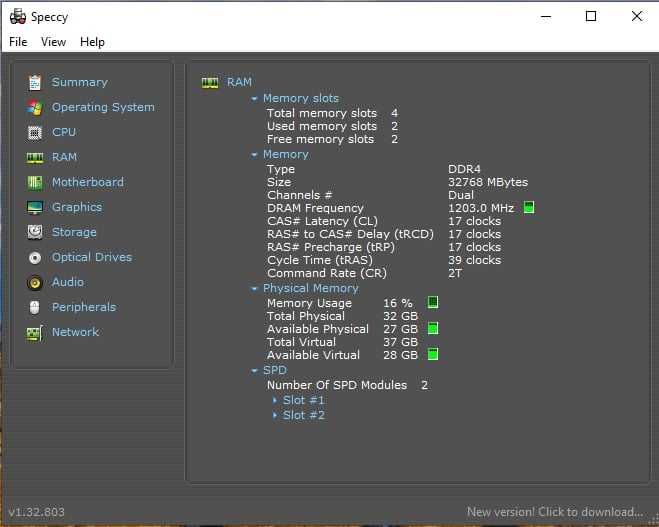Image resolution: width=659 pixels, height=527 pixels.
Task: Click the Free memory slots row
Action: [332, 140]
